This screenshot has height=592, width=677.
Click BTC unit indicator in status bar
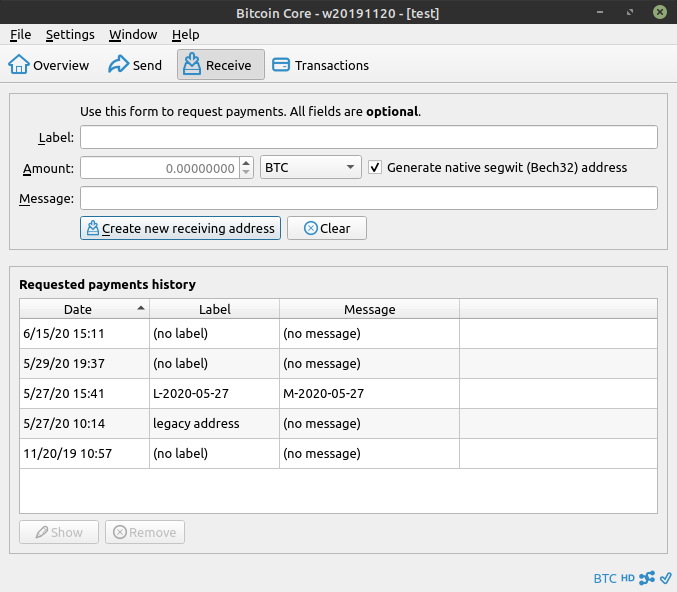pyautogui.click(x=605, y=578)
